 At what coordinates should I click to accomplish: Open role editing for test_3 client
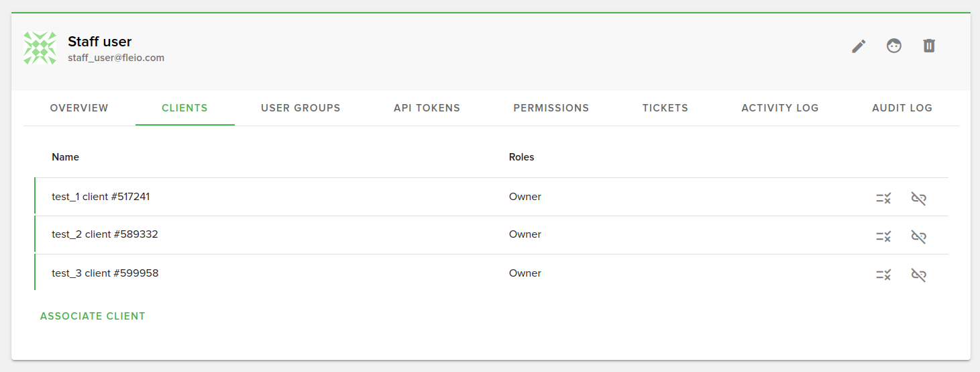click(883, 275)
